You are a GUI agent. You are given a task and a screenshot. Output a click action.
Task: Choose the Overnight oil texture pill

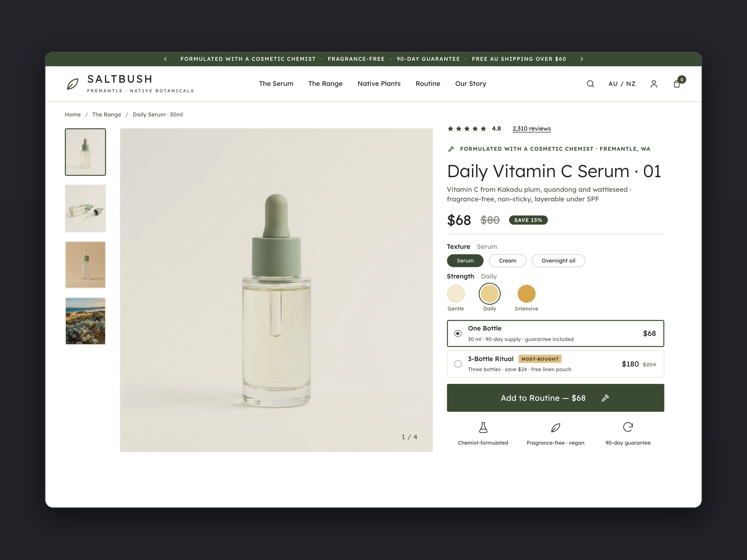click(x=558, y=261)
